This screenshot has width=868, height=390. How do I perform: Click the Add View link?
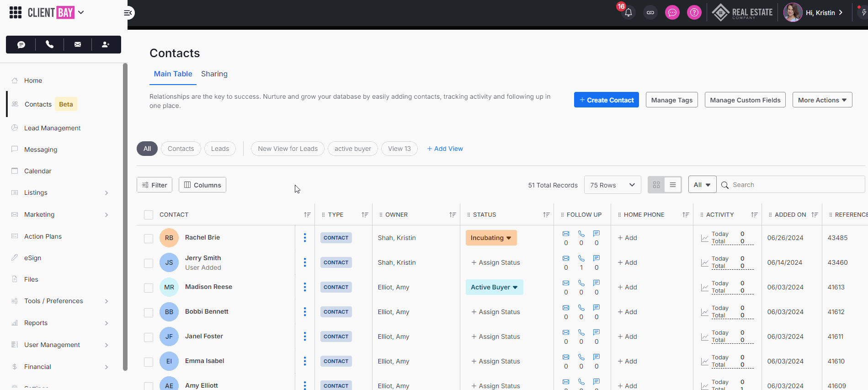(445, 149)
